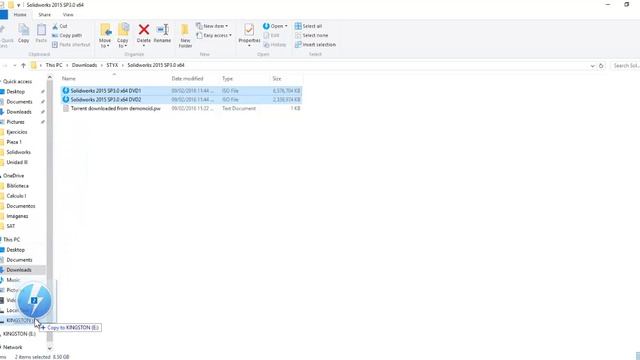Open Downloads under Quick access
640x360 pixels.
pos(19,112)
